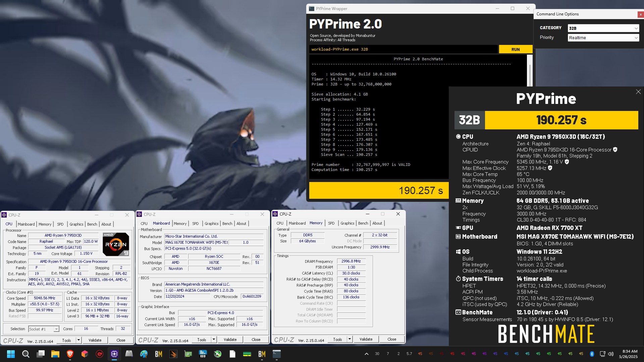Show hidden system tray icons
644x362 pixels.
(x=367, y=354)
